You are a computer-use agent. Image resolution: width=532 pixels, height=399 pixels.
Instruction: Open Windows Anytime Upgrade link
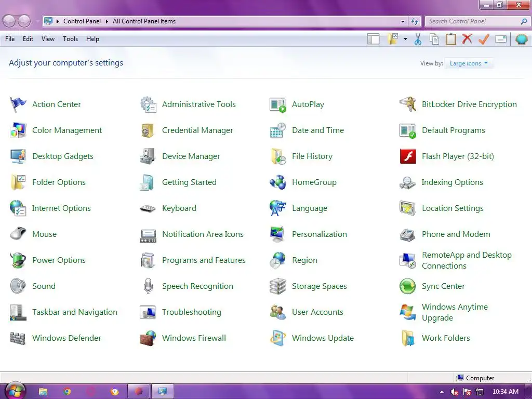click(455, 312)
